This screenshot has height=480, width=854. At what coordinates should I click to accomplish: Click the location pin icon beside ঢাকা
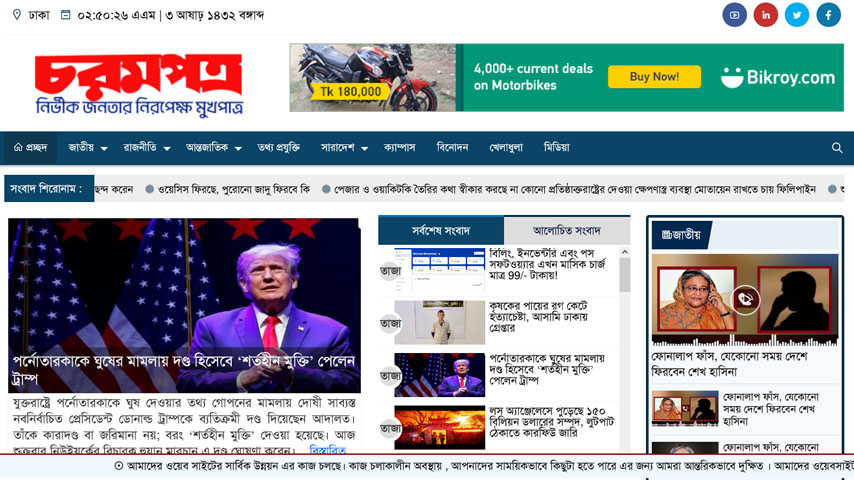click(x=17, y=15)
